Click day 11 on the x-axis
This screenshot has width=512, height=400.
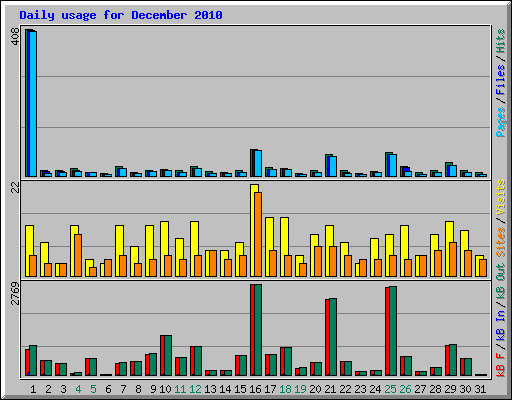180,389
